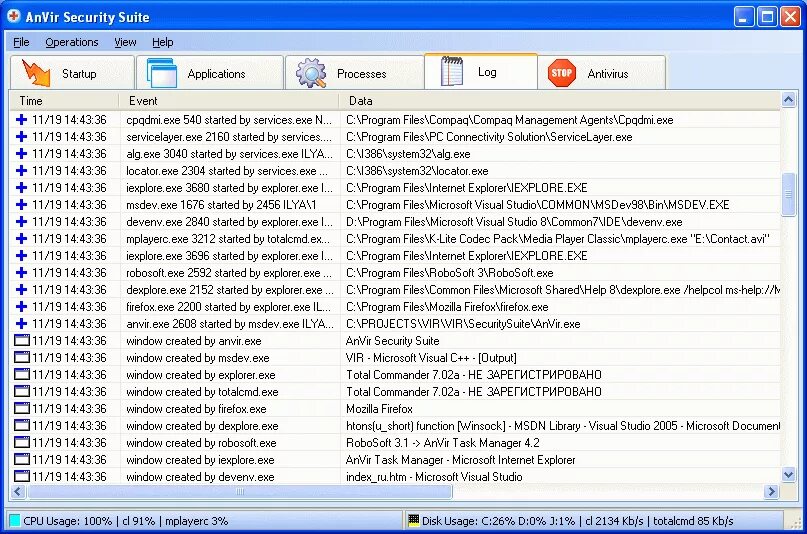Click window icon of 'created by robosoft.exe' row
This screenshot has height=534, width=807.
[x=22, y=442]
